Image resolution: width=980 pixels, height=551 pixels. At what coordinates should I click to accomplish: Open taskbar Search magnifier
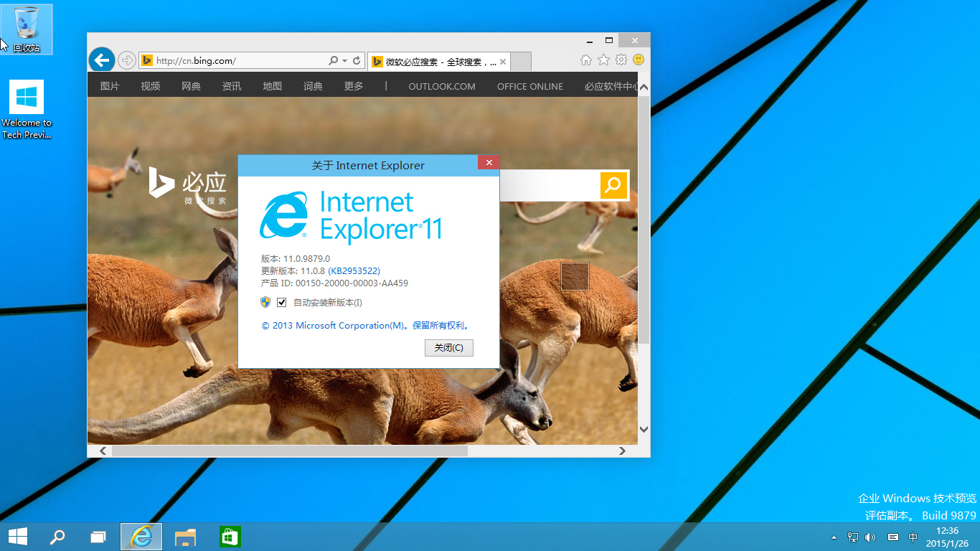pyautogui.click(x=57, y=537)
